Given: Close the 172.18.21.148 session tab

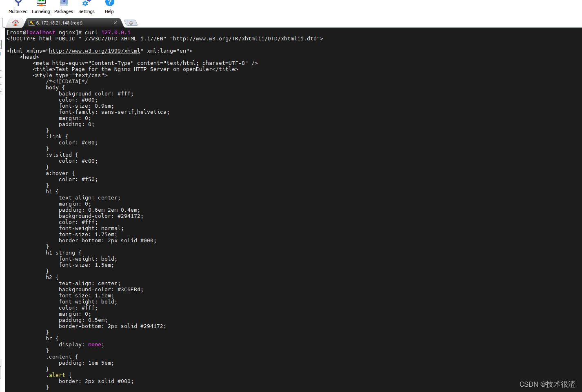Looking at the screenshot, I should coord(115,23).
